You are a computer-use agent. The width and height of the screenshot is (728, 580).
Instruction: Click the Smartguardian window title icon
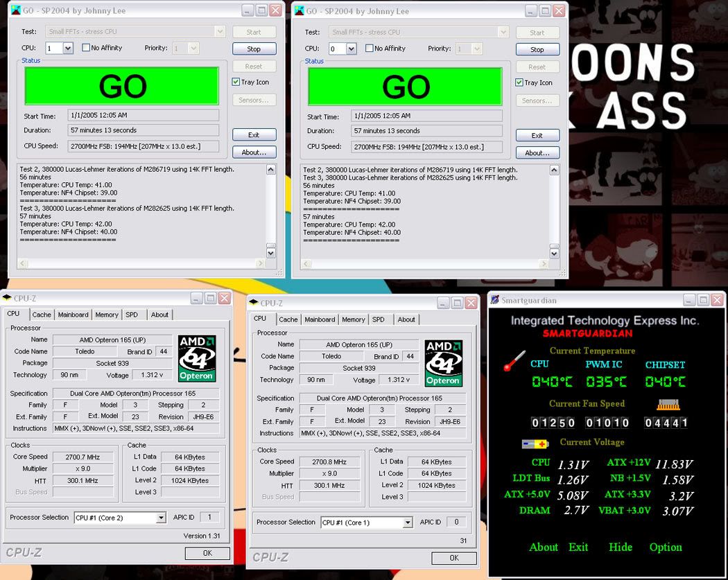(x=495, y=300)
